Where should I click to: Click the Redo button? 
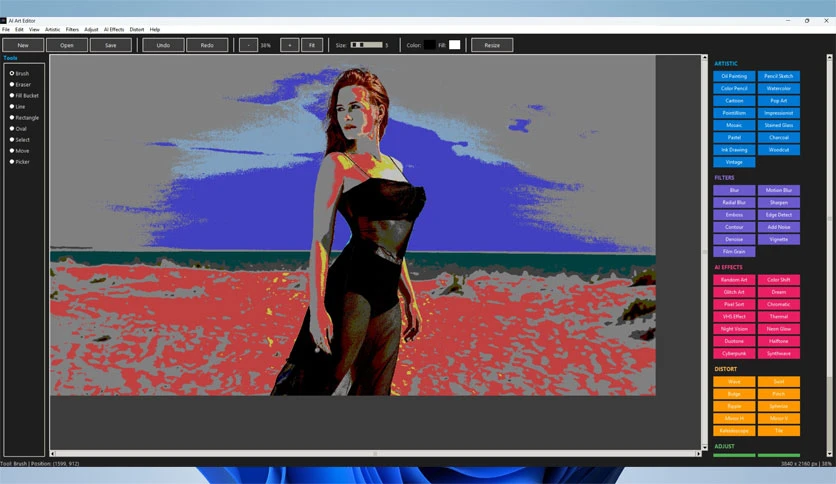[x=207, y=45]
